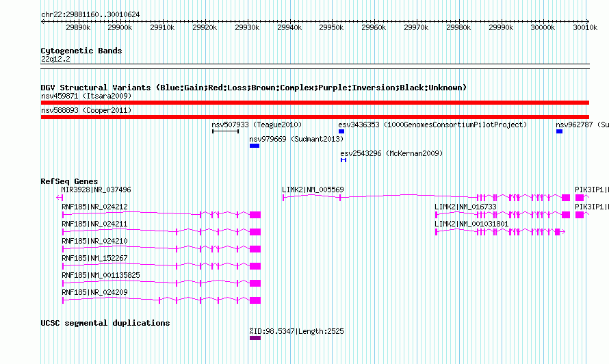Image resolution: width=609 pixels, height=364 pixels.
Task: Click the large end exon of LIMK2|NM_016733
Action: click(x=566, y=215)
